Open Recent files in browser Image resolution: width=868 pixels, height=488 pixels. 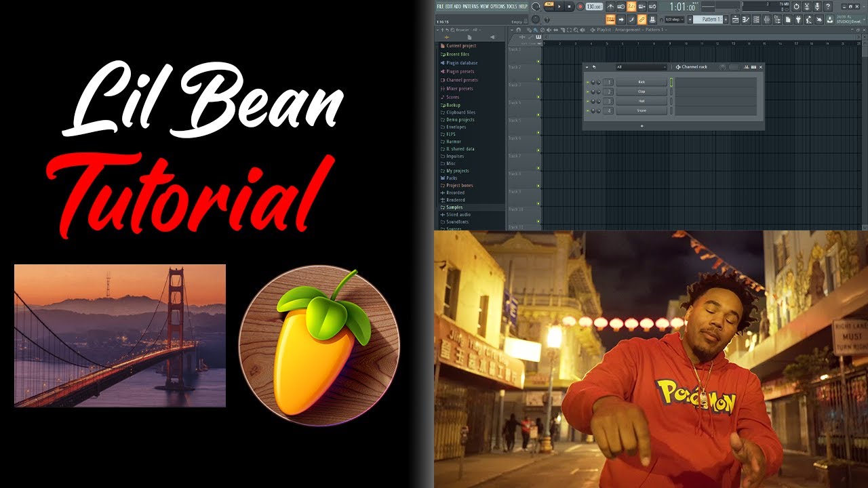458,54
